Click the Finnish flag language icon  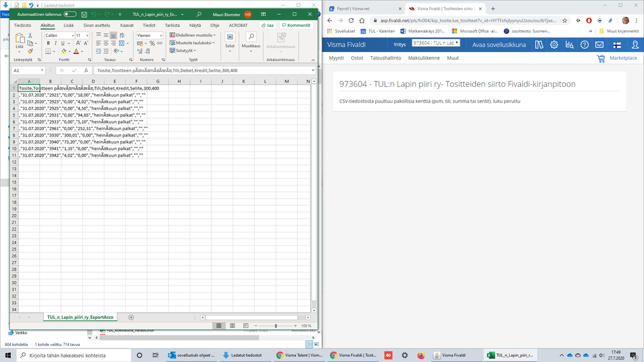(617, 45)
